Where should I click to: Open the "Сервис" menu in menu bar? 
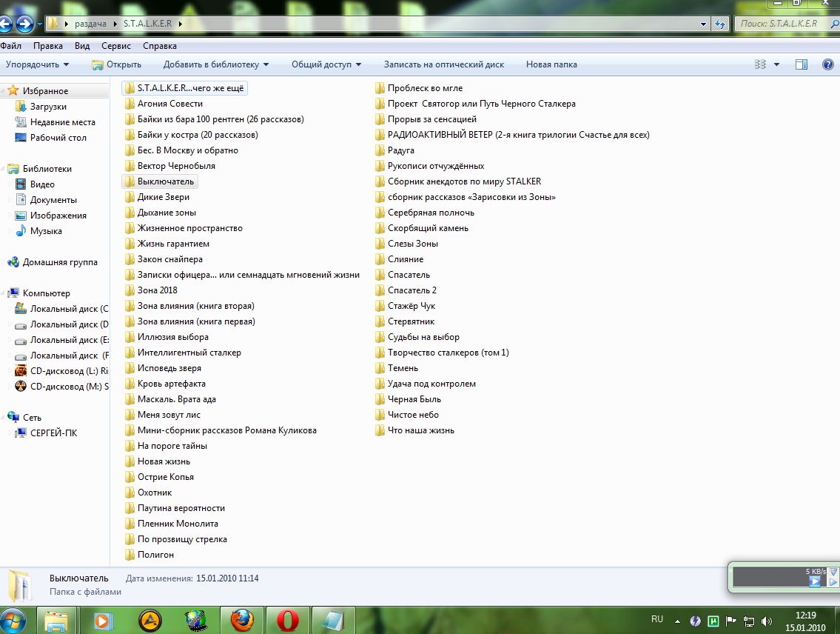pos(115,46)
